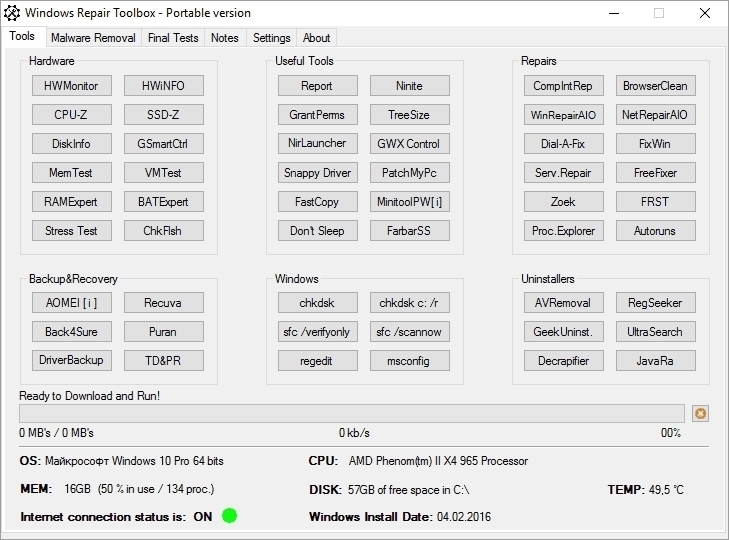Viewport: 729px width, 540px height.
Task: Run chkdsk c: /r
Action: (410, 303)
